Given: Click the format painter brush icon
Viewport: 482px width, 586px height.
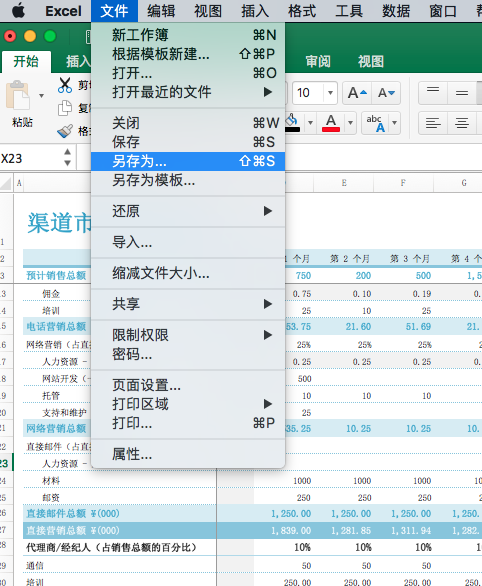Looking at the screenshot, I should 65,131.
